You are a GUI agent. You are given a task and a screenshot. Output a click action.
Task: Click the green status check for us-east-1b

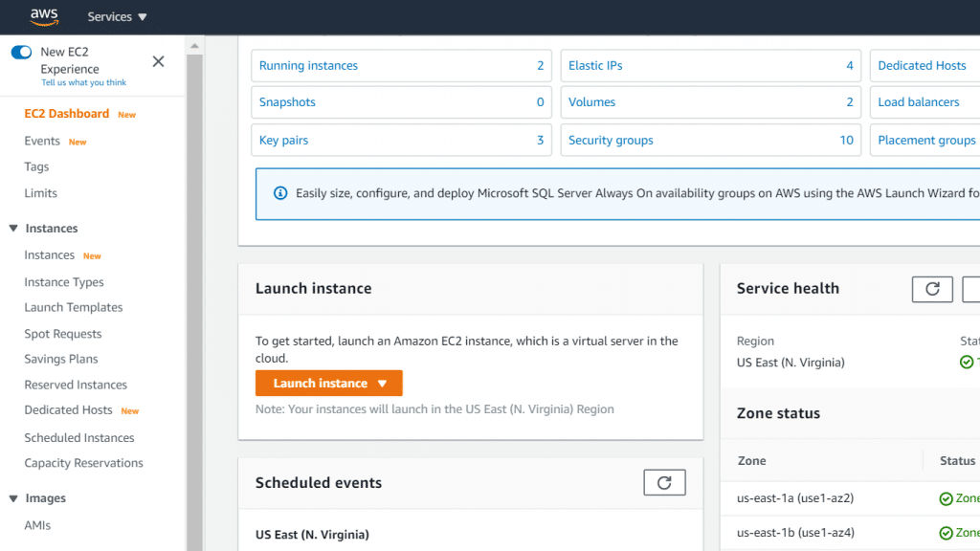(x=947, y=532)
